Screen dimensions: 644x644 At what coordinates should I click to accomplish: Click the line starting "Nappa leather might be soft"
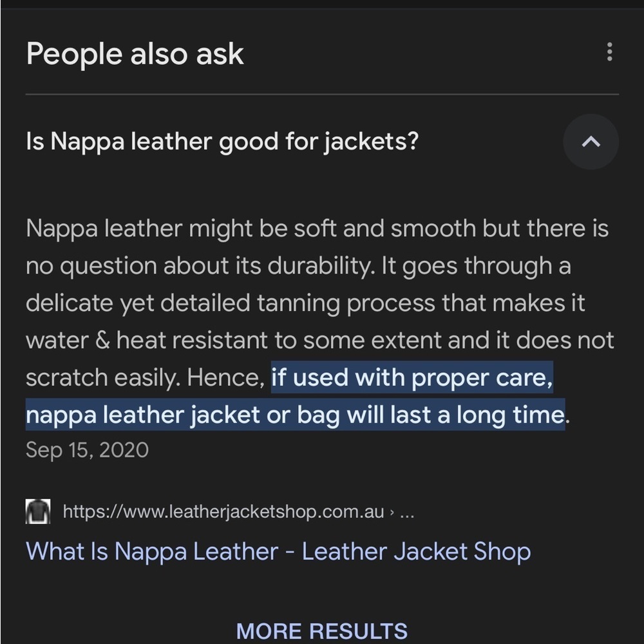tap(317, 228)
